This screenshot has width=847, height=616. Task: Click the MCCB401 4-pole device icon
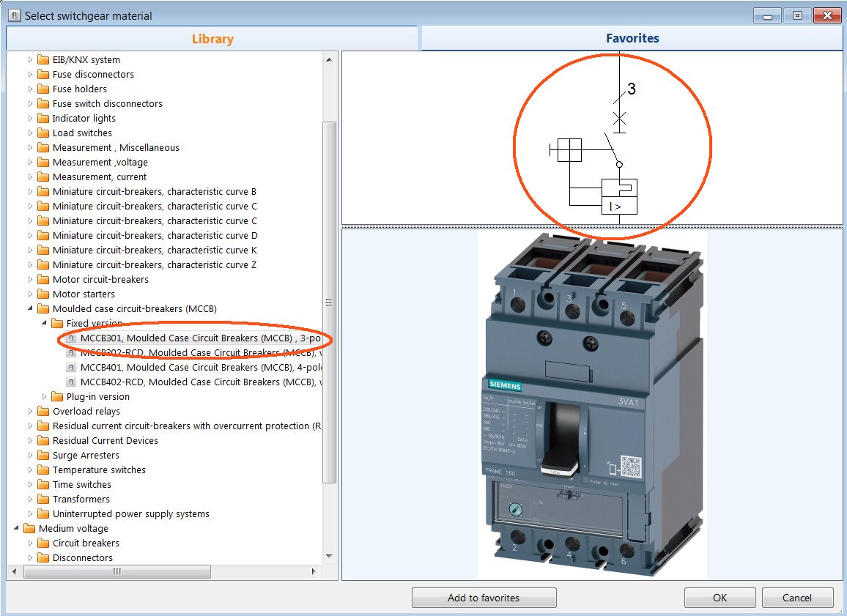(71, 368)
